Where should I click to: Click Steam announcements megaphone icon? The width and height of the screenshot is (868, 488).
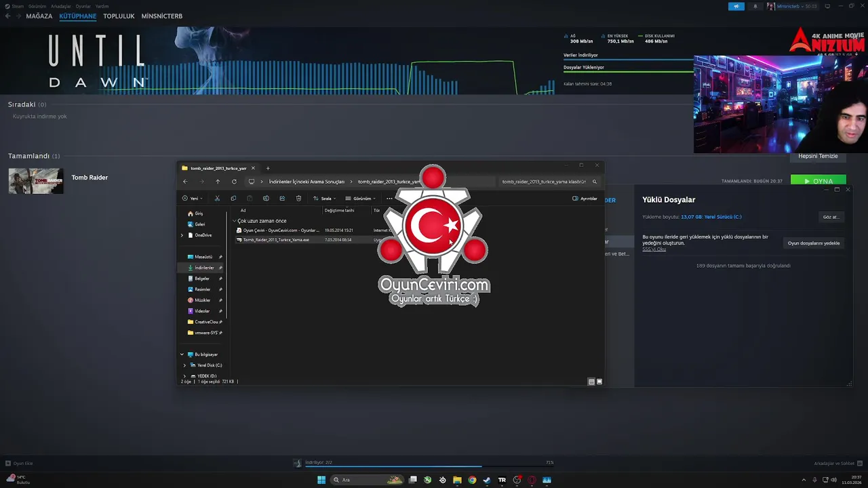click(x=736, y=6)
